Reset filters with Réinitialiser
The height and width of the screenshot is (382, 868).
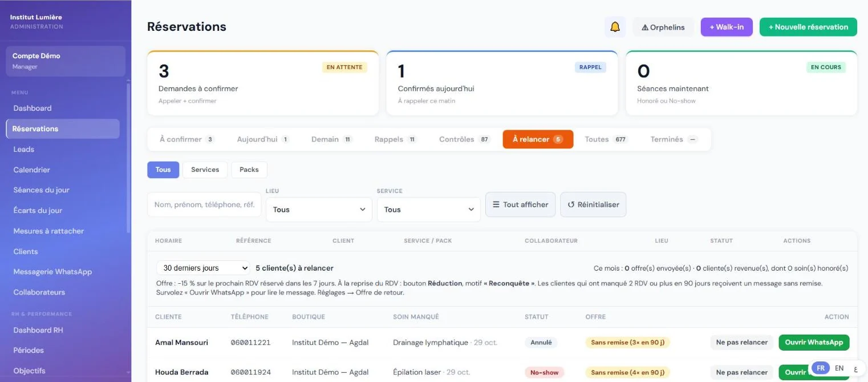point(593,204)
